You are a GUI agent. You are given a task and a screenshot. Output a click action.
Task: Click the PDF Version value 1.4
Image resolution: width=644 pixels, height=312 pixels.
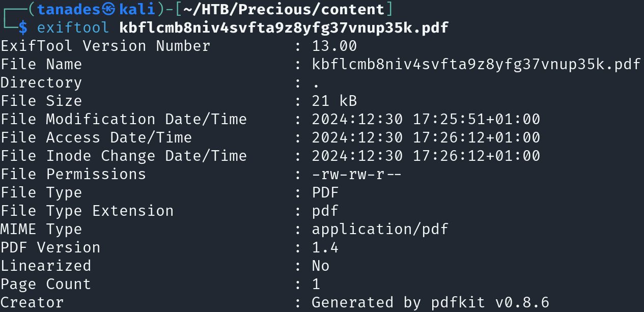click(x=325, y=247)
